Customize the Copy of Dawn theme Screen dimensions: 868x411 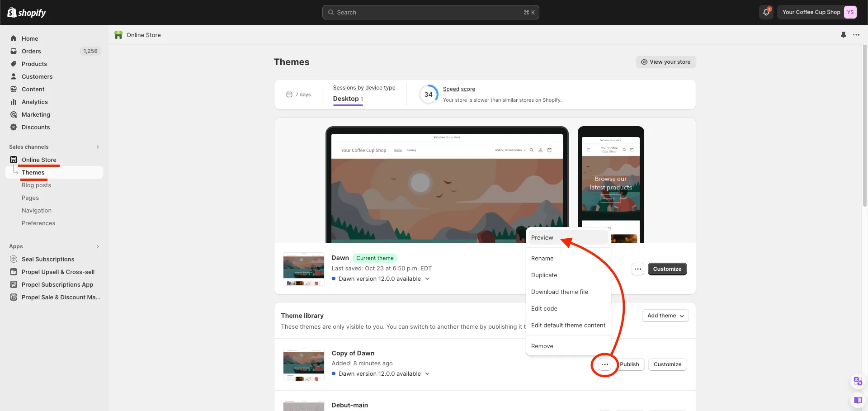pos(667,364)
